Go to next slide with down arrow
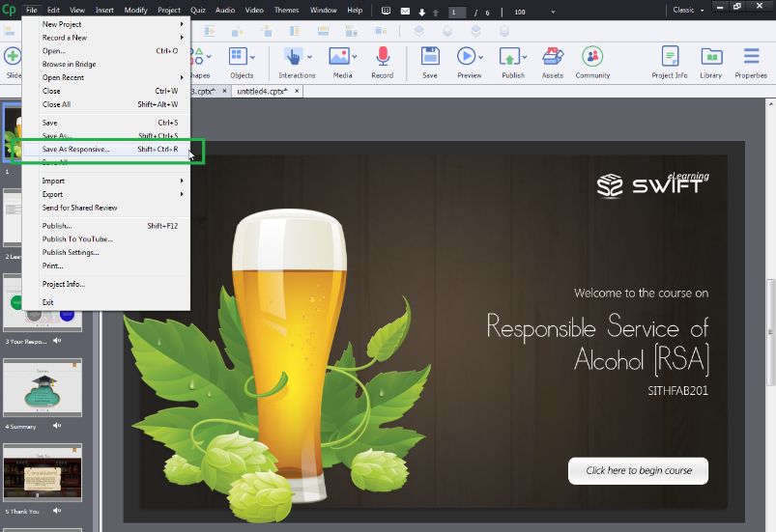Viewport: 776px width, 532px height. (x=422, y=13)
